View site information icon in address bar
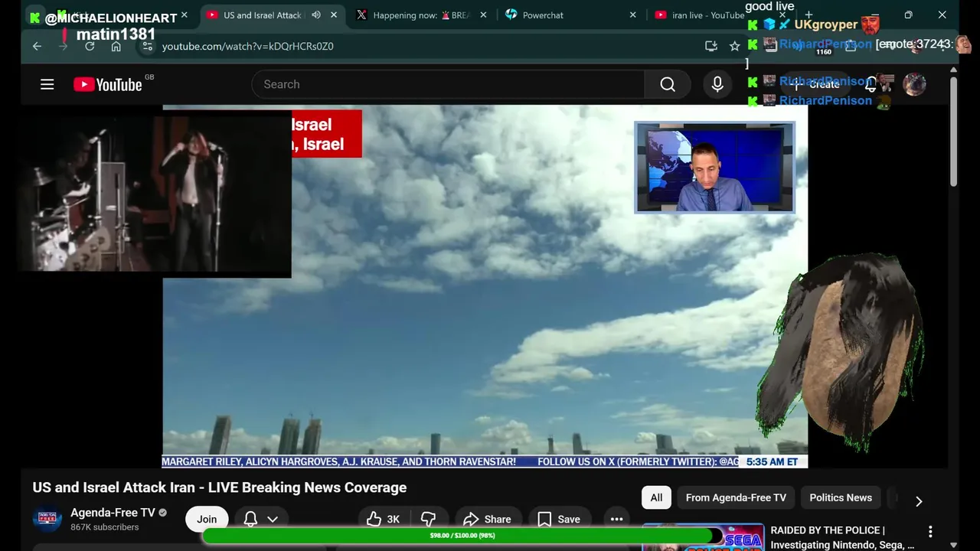The height and width of the screenshot is (551, 980). click(x=148, y=46)
